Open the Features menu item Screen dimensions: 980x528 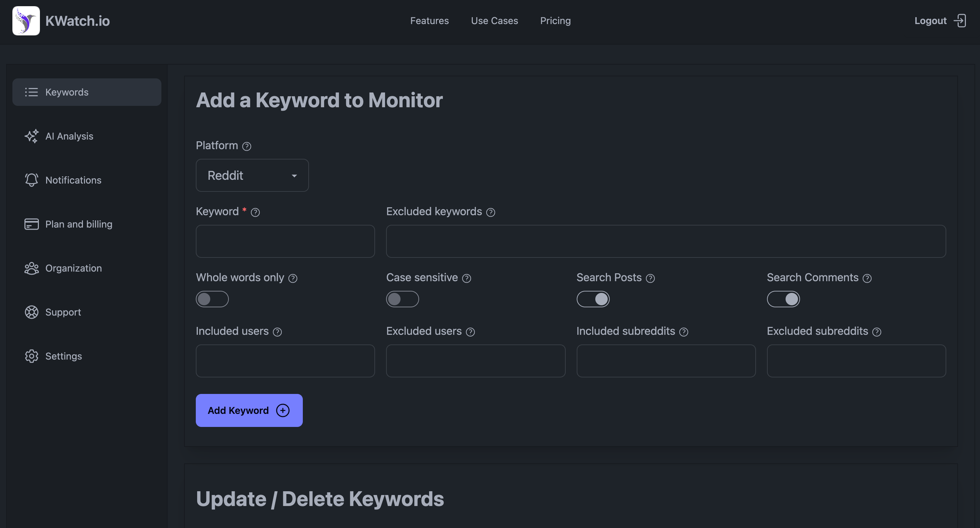[429, 21]
